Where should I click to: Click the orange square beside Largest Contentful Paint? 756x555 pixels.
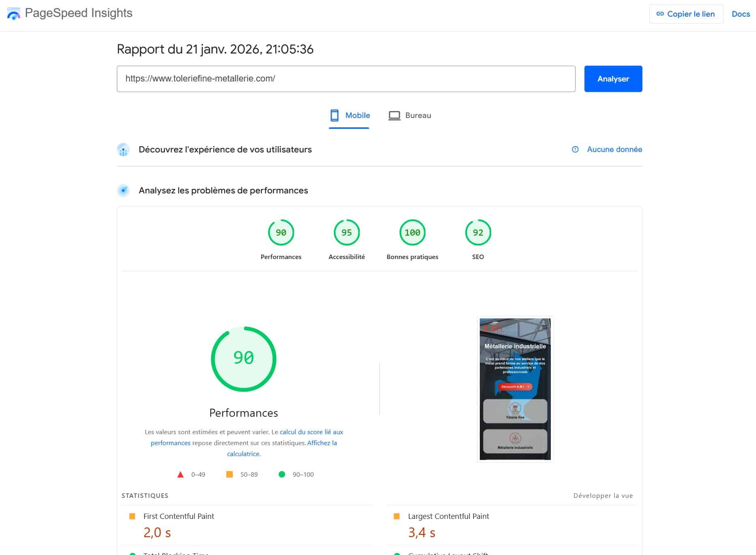click(397, 516)
